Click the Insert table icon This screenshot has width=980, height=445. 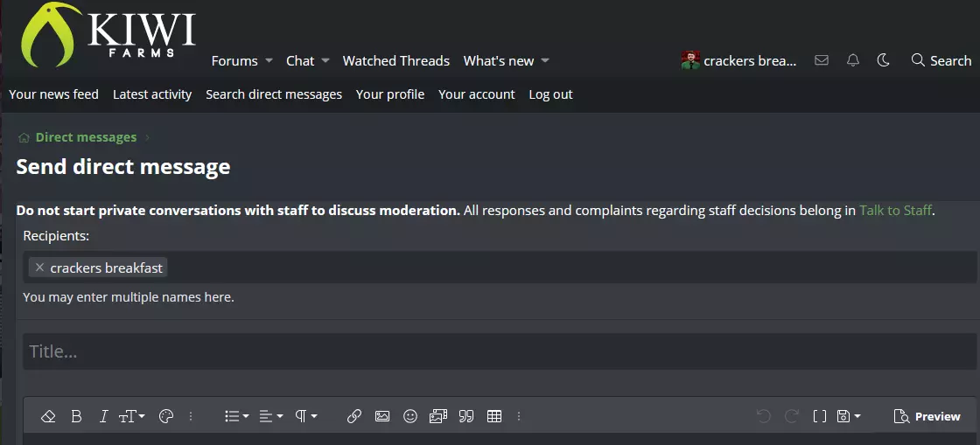click(494, 416)
